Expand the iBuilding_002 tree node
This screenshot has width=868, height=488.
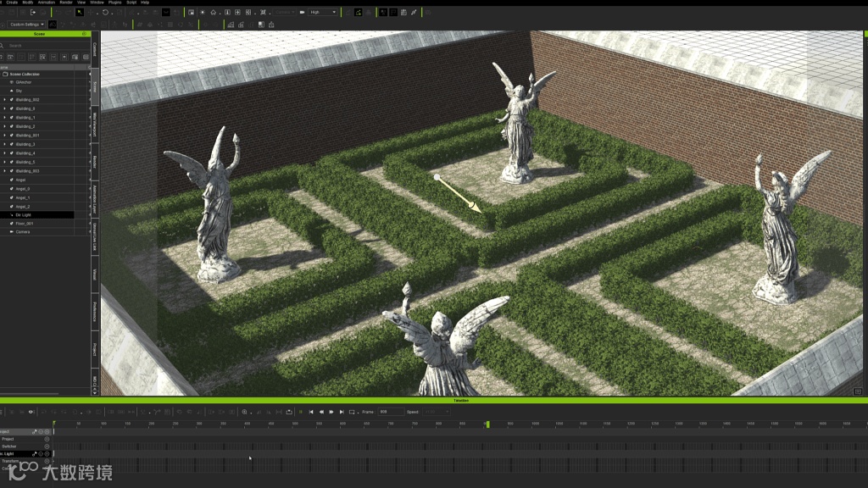point(4,100)
